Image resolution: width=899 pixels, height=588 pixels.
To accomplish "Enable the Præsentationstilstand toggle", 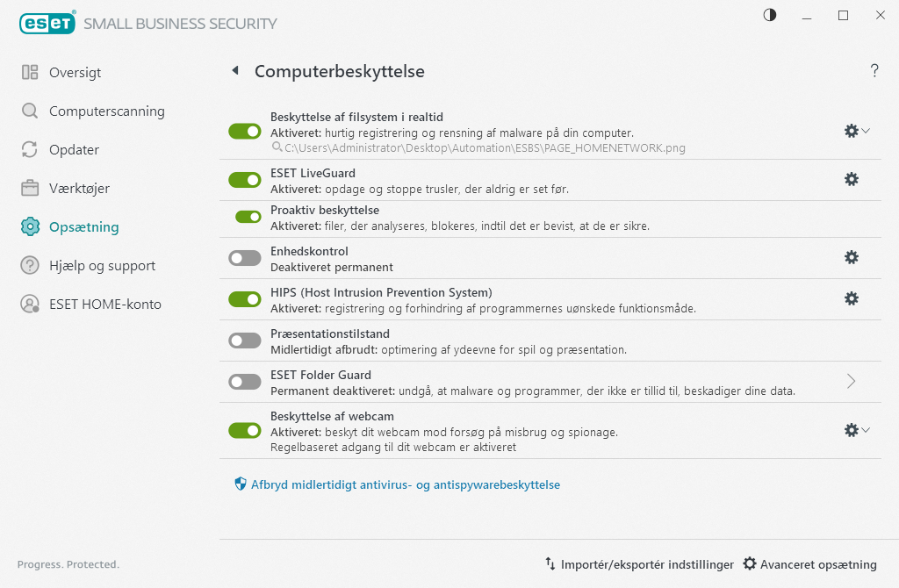I will coord(245,341).
